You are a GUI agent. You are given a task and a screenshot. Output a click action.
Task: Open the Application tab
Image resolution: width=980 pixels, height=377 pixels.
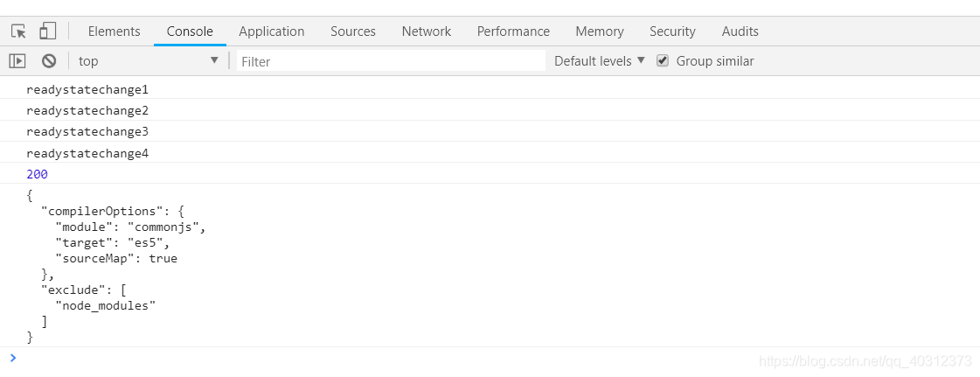tap(272, 31)
